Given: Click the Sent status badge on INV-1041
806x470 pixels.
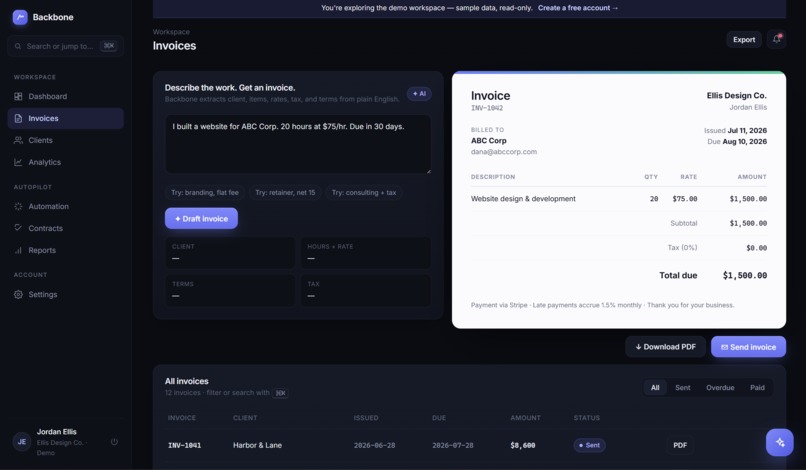Looking at the screenshot, I should [x=589, y=445].
